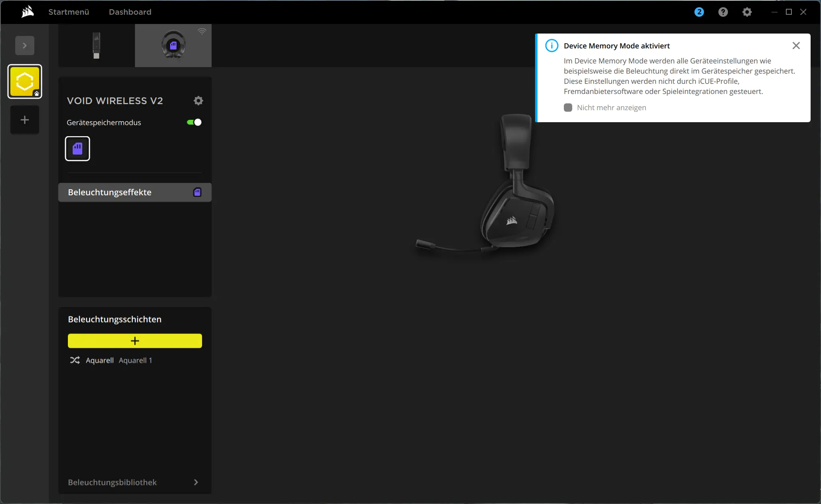Screen dimensions: 821x504
Task: Add lighting layer with yellow plus button
Action: [x=135, y=341]
